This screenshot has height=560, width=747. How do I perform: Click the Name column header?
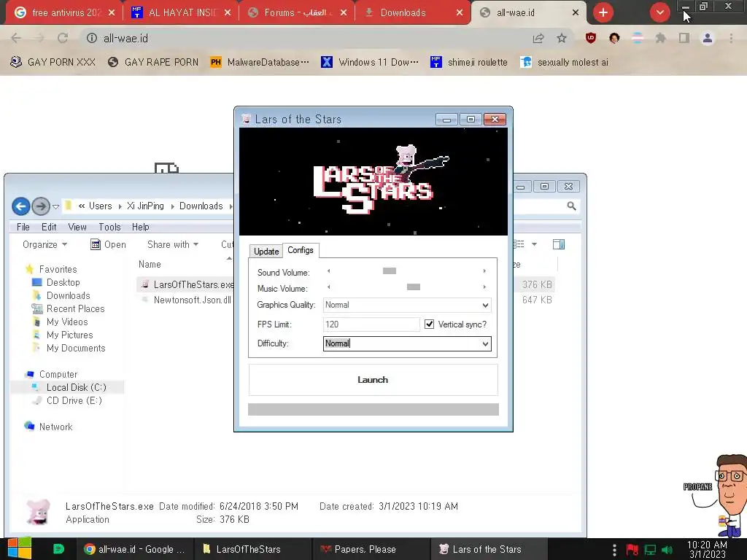[150, 264]
